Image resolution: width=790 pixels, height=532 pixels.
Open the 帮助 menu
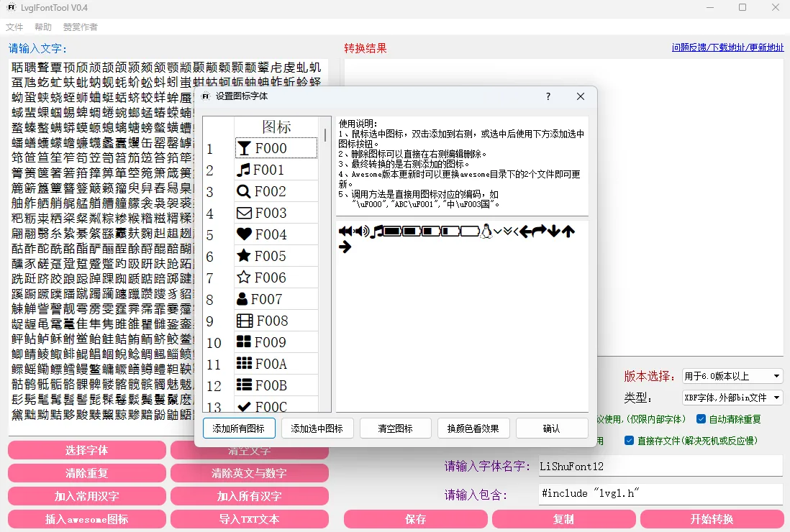click(42, 27)
